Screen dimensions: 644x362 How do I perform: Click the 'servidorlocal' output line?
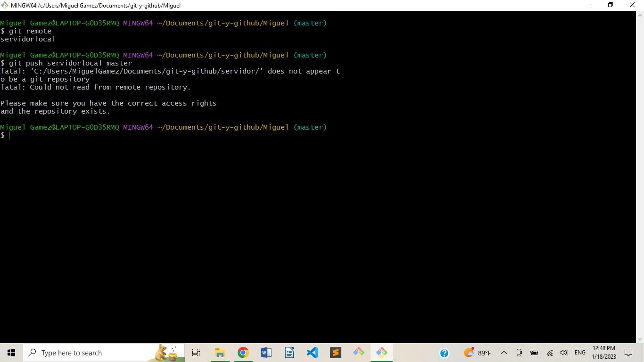click(28, 39)
